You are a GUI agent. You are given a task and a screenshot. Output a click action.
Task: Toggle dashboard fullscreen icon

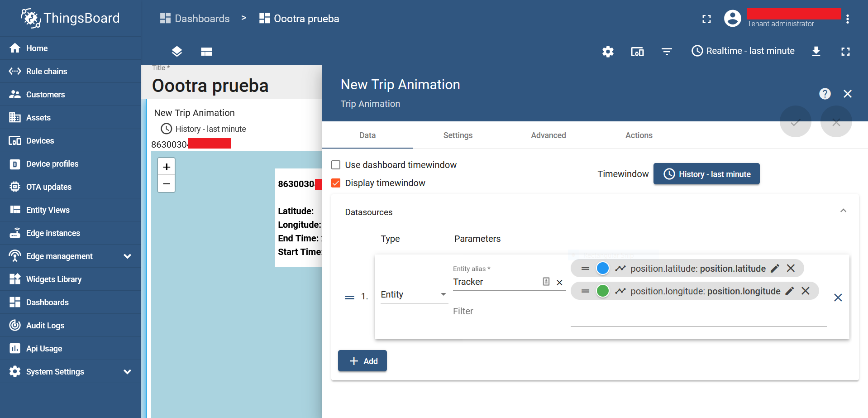click(x=845, y=51)
